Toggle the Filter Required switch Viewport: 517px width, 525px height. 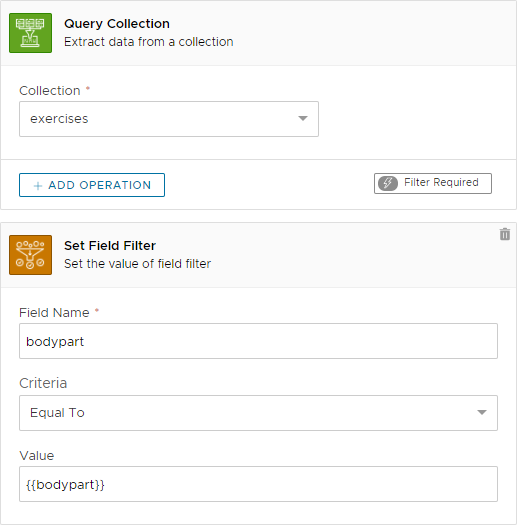(x=433, y=183)
